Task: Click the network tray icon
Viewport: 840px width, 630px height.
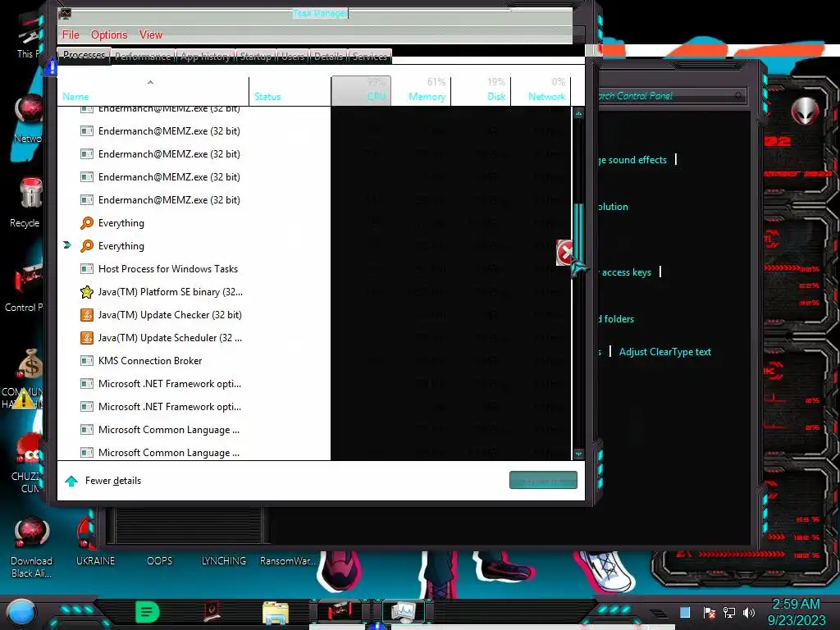Action: (728, 612)
